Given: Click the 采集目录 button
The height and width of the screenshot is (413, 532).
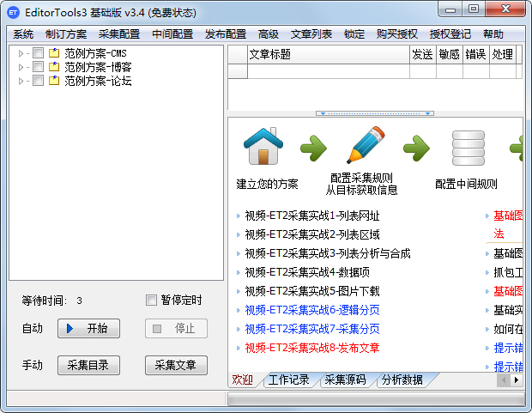Looking at the screenshot, I should (88, 366).
